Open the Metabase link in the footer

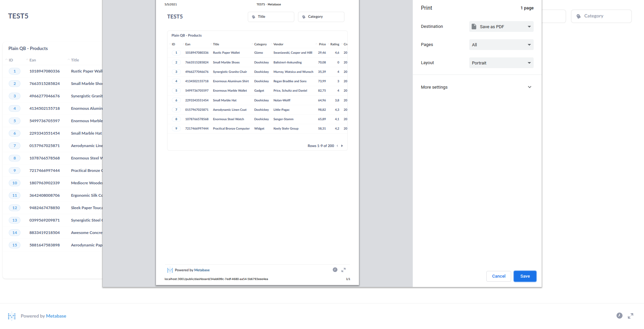tap(56, 316)
